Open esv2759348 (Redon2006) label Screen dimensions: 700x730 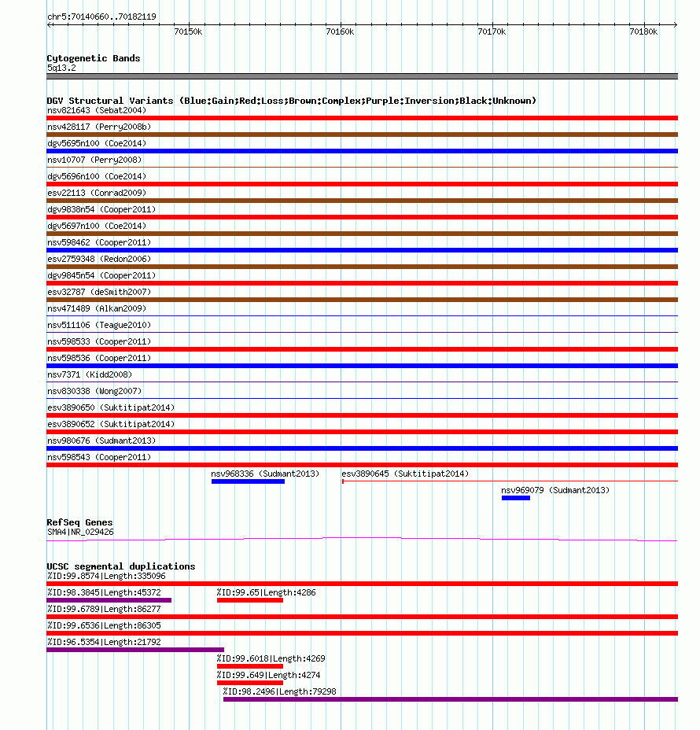(x=99, y=260)
